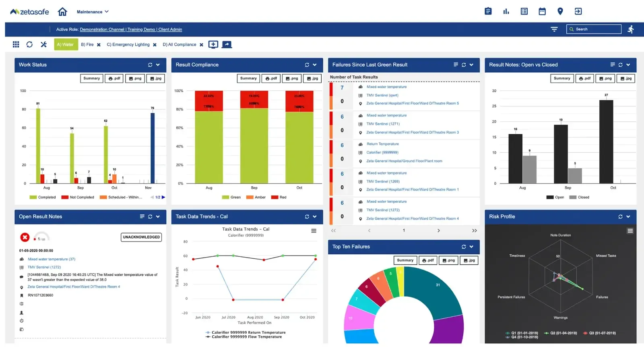Toggle Completed series in Work Status legend
The height and width of the screenshot is (347, 644).
[x=43, y=197]
